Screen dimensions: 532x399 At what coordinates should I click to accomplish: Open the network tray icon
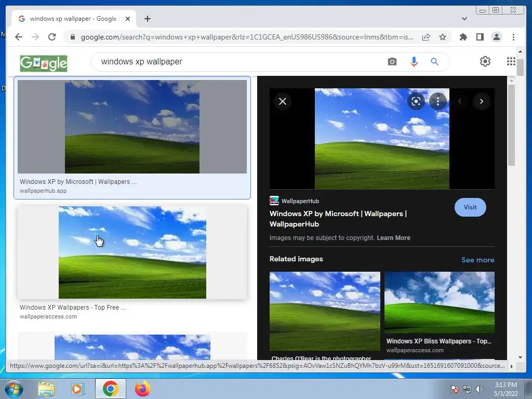coord(467,389)
